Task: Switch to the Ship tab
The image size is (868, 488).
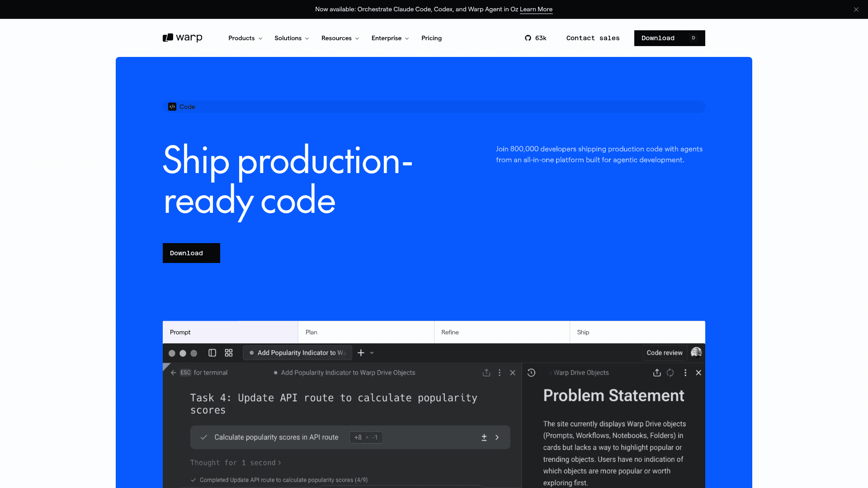Action: [637, 332]
